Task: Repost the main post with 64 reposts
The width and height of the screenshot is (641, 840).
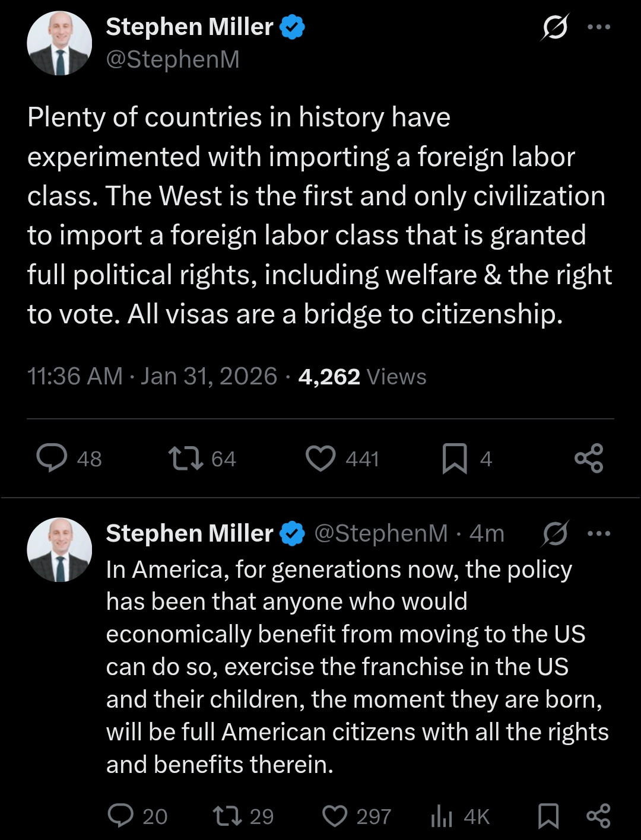Action: (x=186, y=459)
